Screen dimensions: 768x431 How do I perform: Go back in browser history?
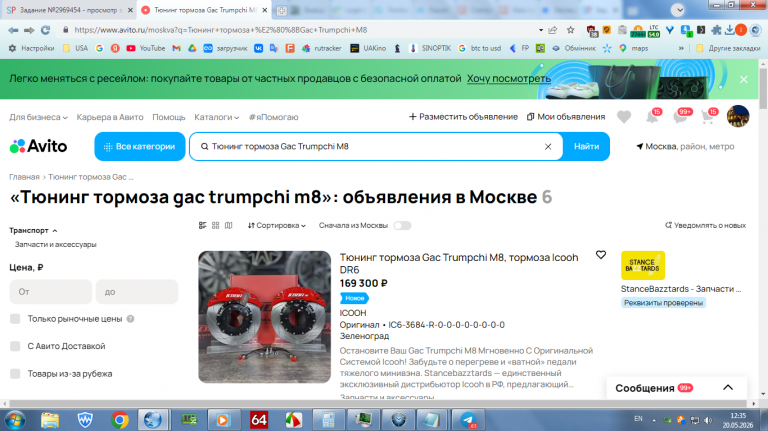(x=13, y=30)
